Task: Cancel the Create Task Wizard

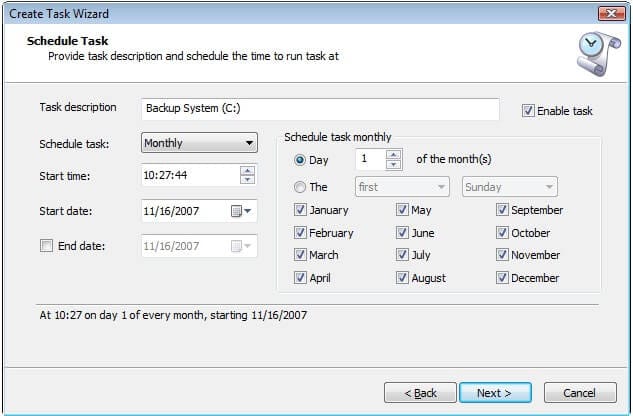Action: tap(580, 393)
